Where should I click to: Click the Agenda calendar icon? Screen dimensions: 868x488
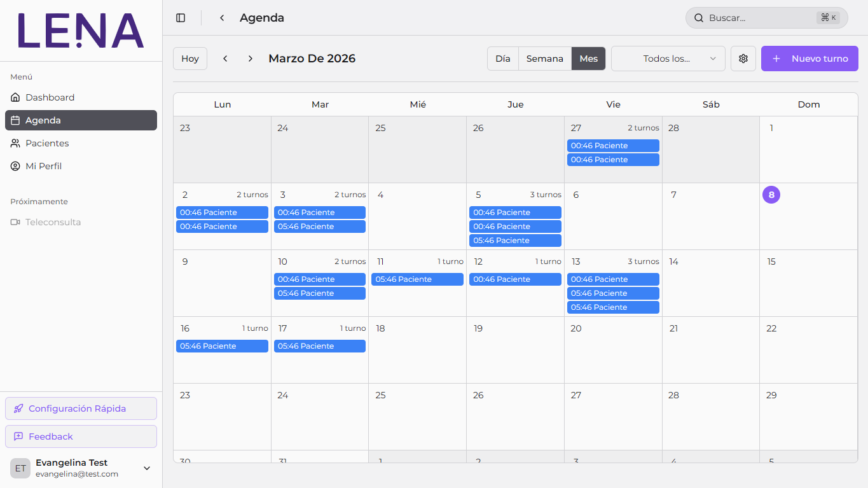pyautogui.click(x=15, y=120)
